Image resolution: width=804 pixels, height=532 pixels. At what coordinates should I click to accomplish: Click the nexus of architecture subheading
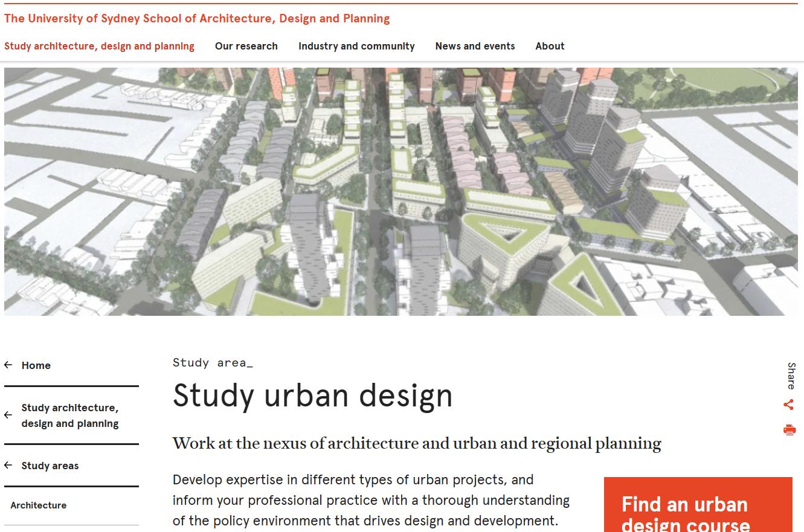[417, 444]
